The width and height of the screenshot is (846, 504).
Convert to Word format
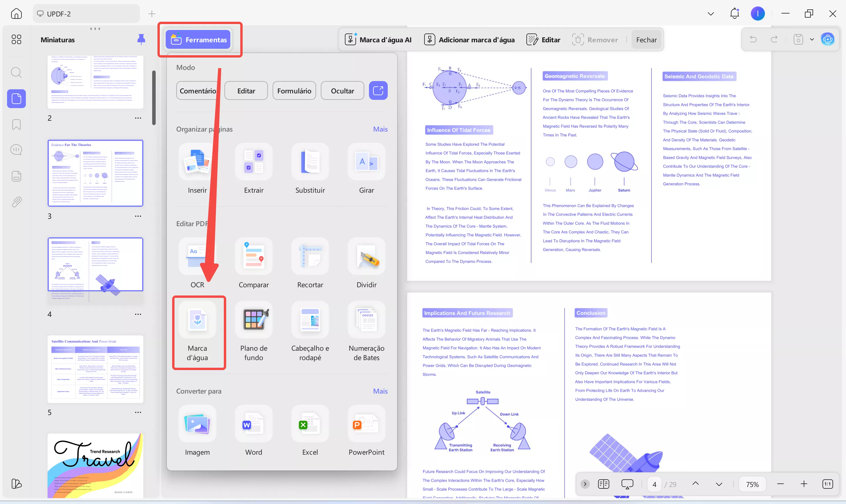click(254, 424)
